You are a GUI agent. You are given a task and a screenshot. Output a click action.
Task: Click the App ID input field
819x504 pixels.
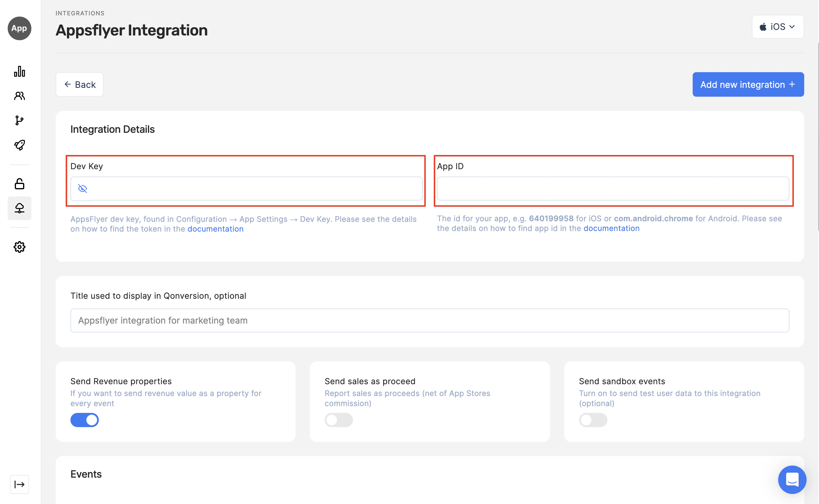coord(613,189)
